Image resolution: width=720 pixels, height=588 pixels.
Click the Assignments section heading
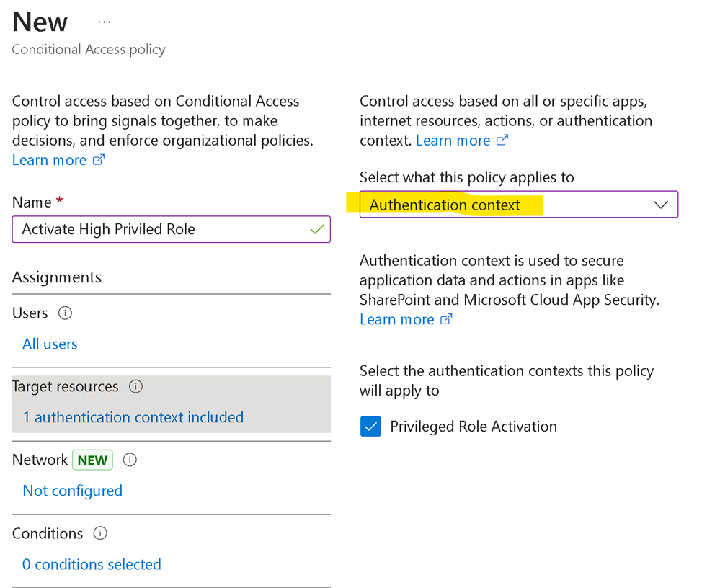pyautogui.click(x=57, y=277)
